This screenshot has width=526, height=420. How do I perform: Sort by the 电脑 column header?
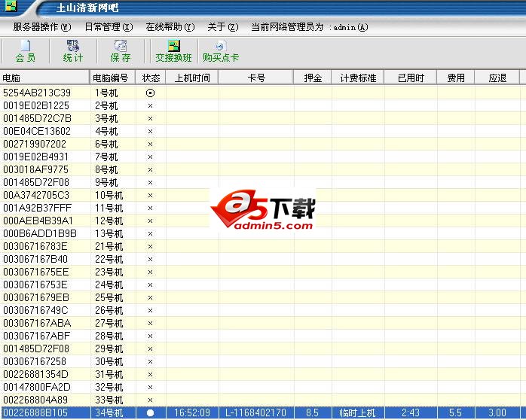(x=44, y=78)
